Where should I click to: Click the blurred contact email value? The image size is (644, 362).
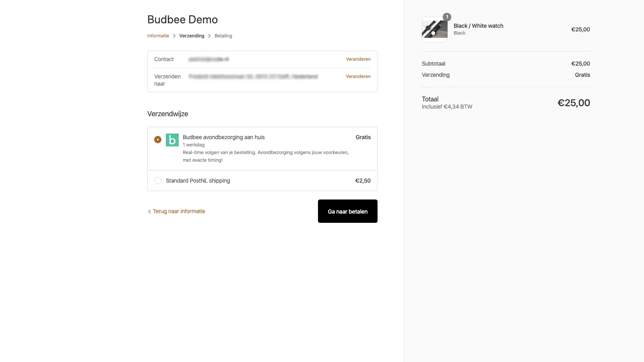208,59
